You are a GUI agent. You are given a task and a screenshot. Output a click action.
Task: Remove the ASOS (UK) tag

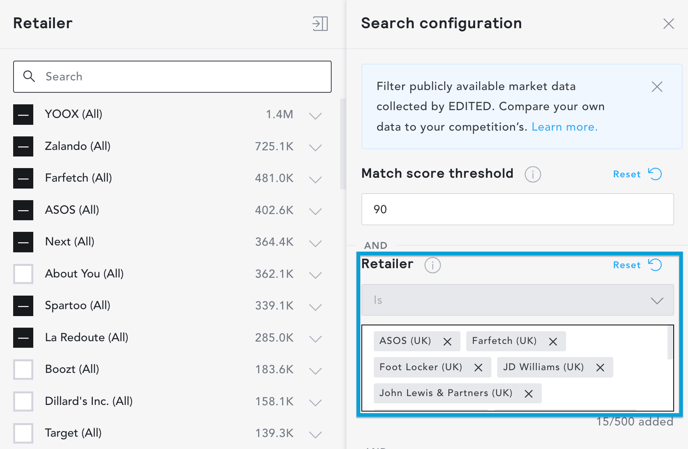point(447,341)
